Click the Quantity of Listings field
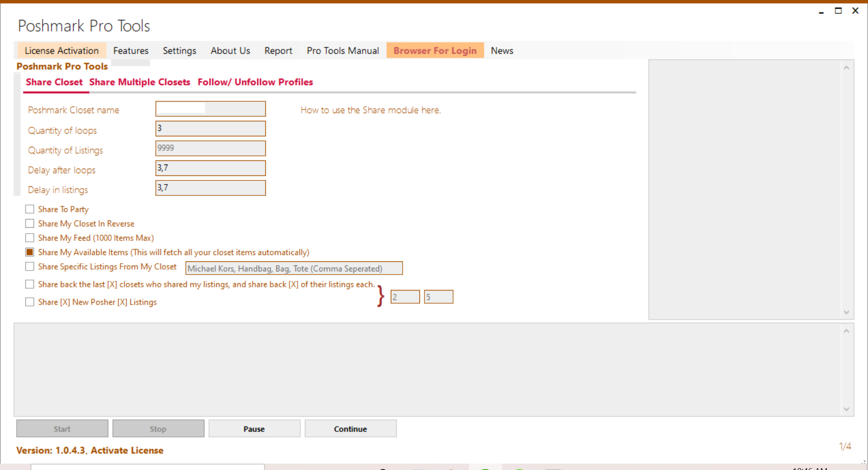This screenshot has height=470, width=868. [210, 148]
